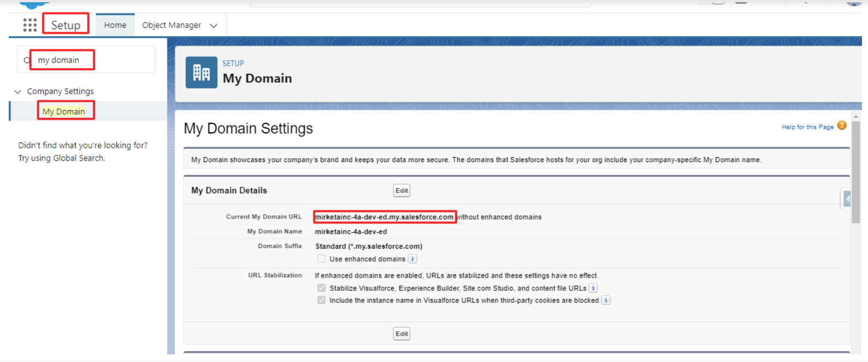The image size is (868, 362).
Task: Open the App Launcher grid icon
Action: (x=30, y=25)
